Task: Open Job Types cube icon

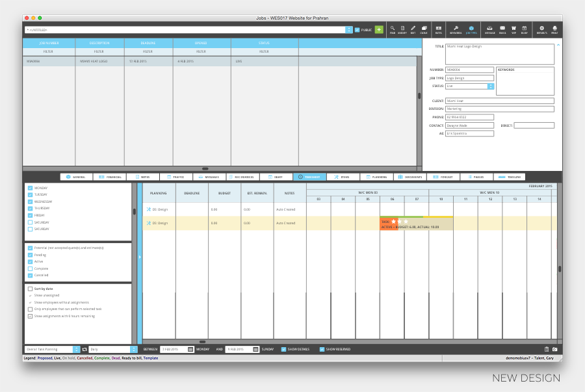Action: point(471,29)
